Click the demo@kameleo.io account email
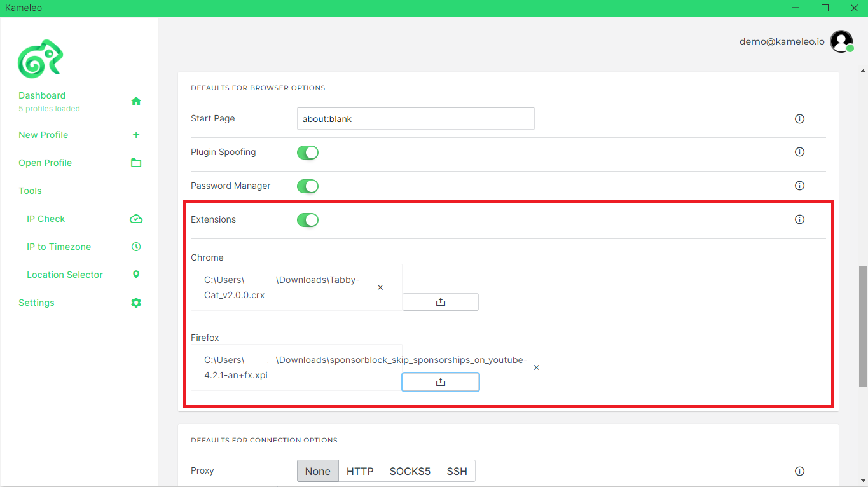The height and width of the screenshot is (487, 868). pyautogui.click(x=782, y=41)
